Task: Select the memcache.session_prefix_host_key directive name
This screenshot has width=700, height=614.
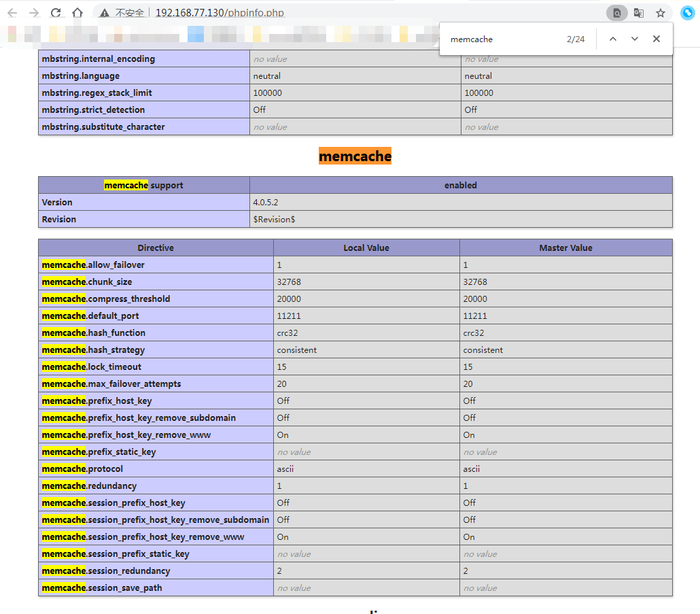Action: pos(113,502)
